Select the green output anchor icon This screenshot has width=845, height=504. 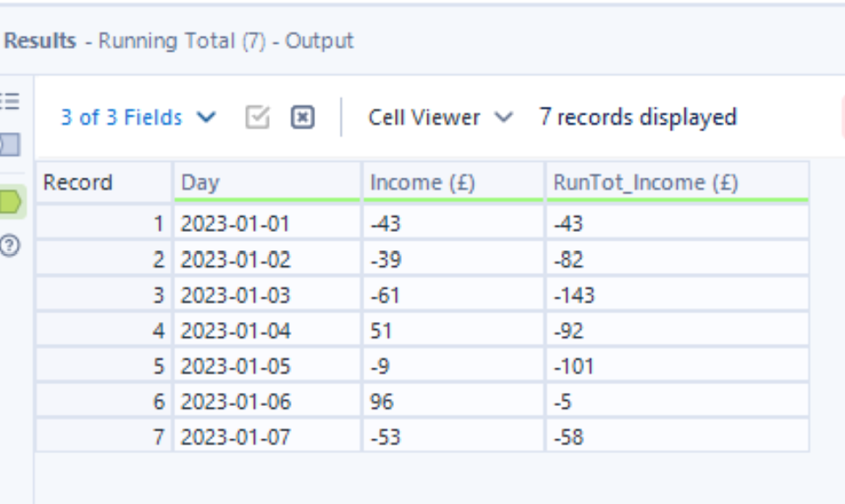[x=11, y=203]
